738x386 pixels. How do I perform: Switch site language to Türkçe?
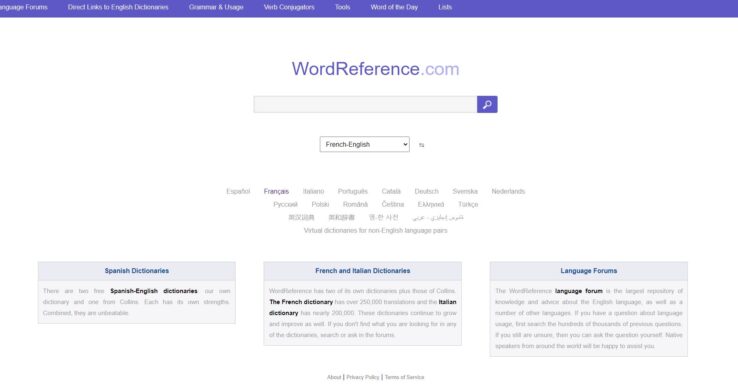coord(468,204)
